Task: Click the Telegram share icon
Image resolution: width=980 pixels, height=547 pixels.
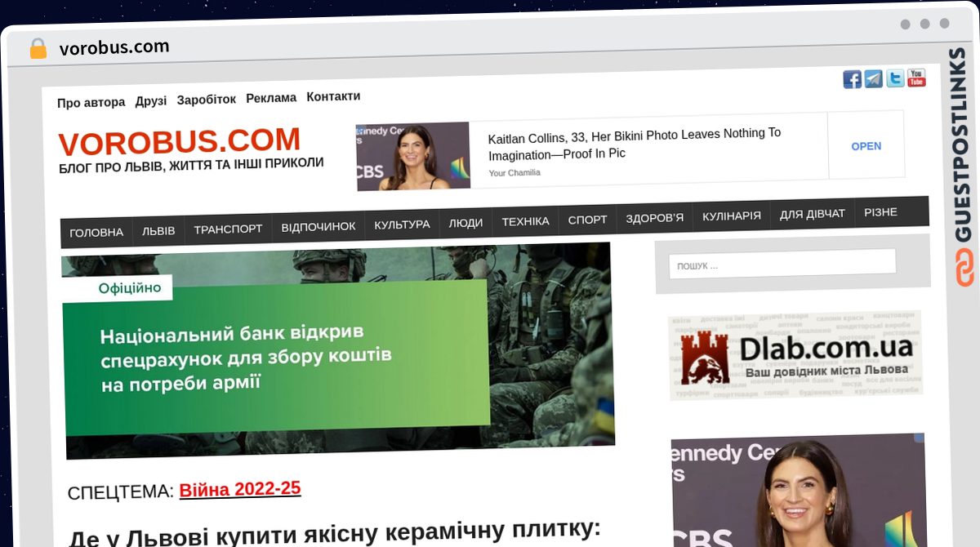Action: click(x=873, y=78)
